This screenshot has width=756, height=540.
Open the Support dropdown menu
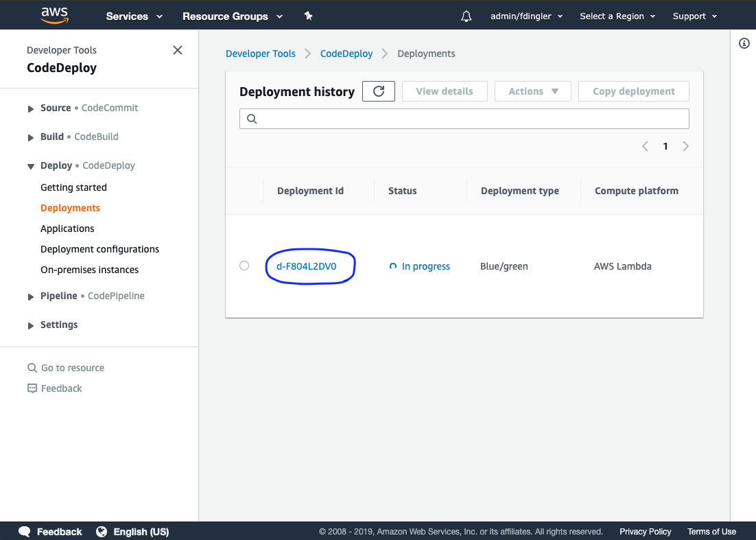click(695, 16)
